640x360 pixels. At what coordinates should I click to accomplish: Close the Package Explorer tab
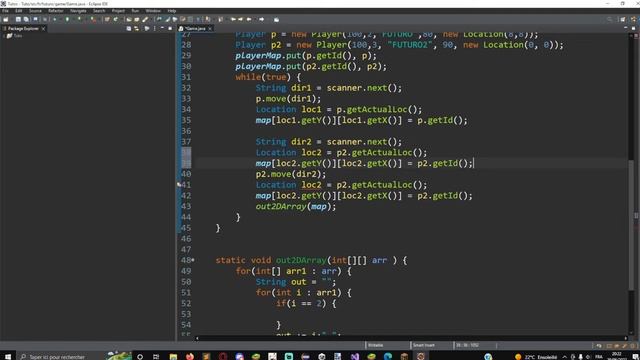point(43,29)
